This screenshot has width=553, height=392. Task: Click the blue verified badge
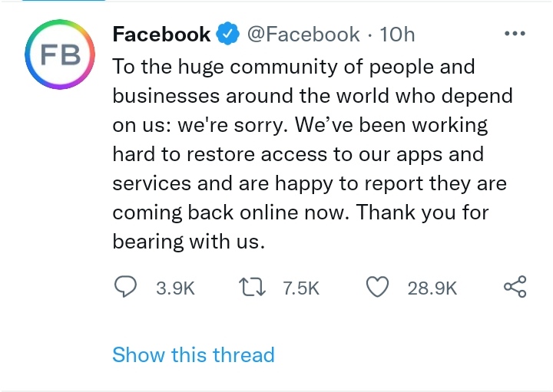click(228, 35)
